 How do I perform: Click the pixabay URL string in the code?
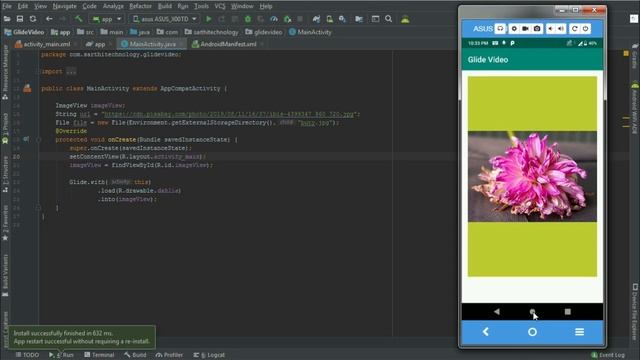[229, 114]
